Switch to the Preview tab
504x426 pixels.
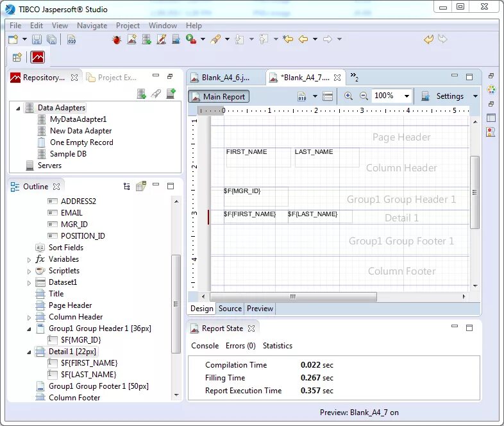[260, 309]
